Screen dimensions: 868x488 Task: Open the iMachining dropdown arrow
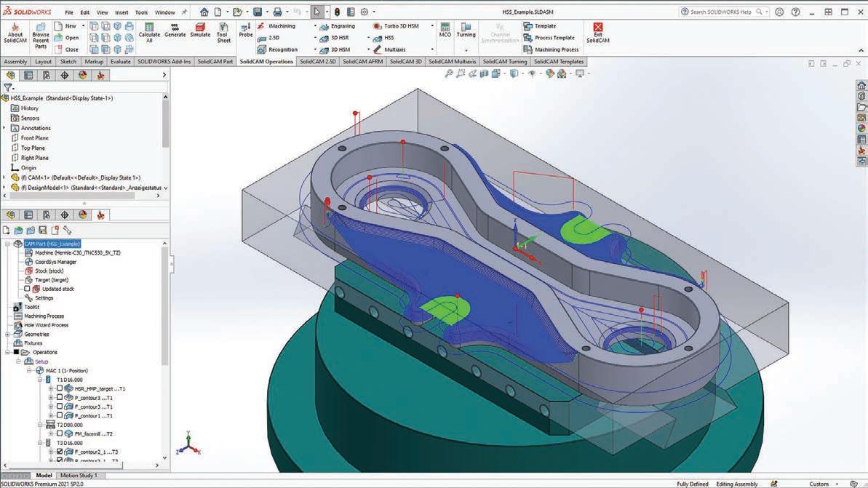click(x=315, y=26)
